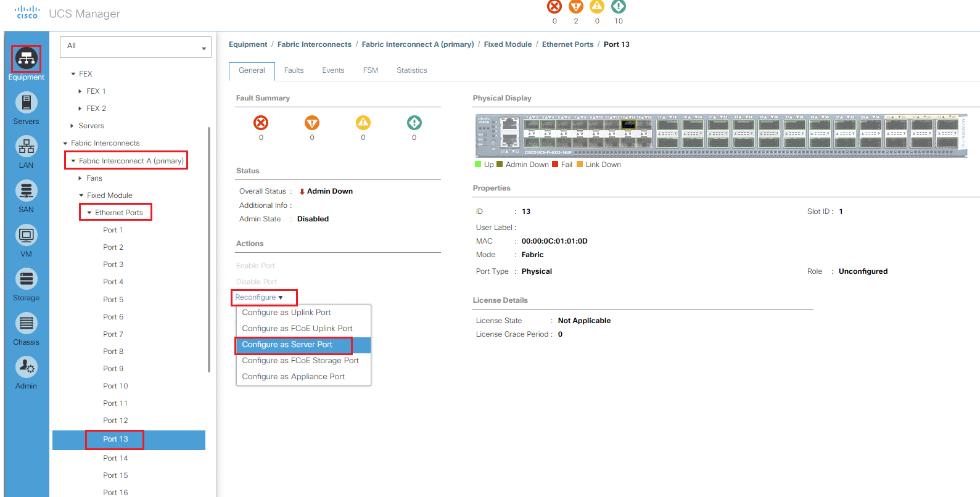Click the major faults icon in top header

[x=576, y=7]
